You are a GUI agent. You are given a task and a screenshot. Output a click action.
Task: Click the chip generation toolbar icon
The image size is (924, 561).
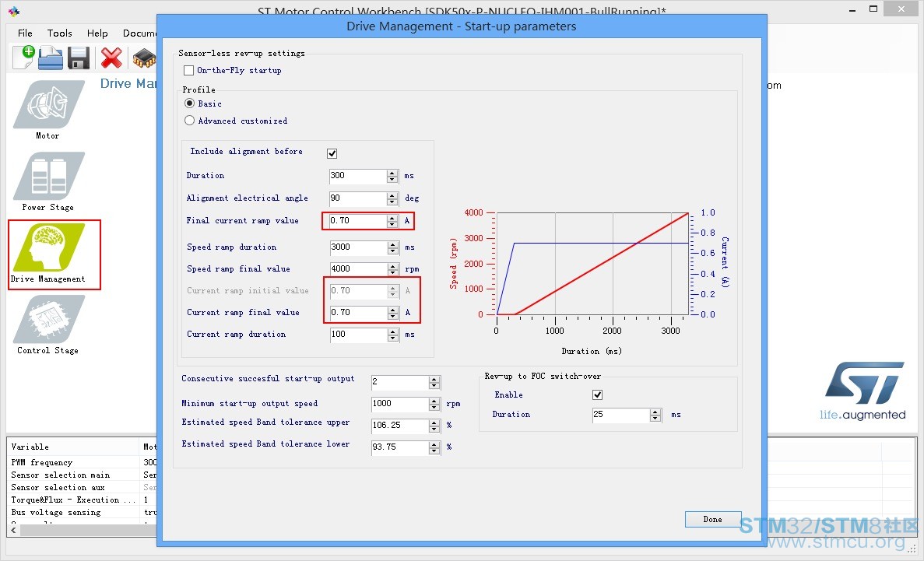tap(144, 58)
